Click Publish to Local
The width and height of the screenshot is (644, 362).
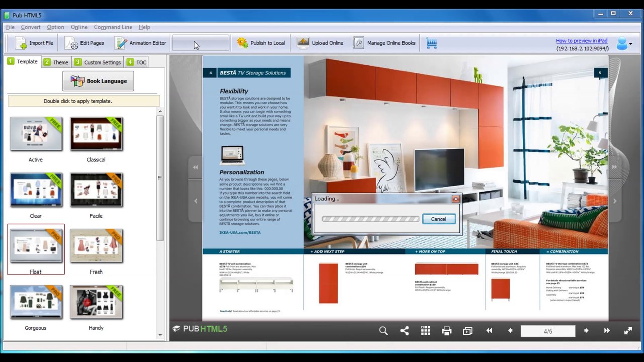(x=261, y=43)
